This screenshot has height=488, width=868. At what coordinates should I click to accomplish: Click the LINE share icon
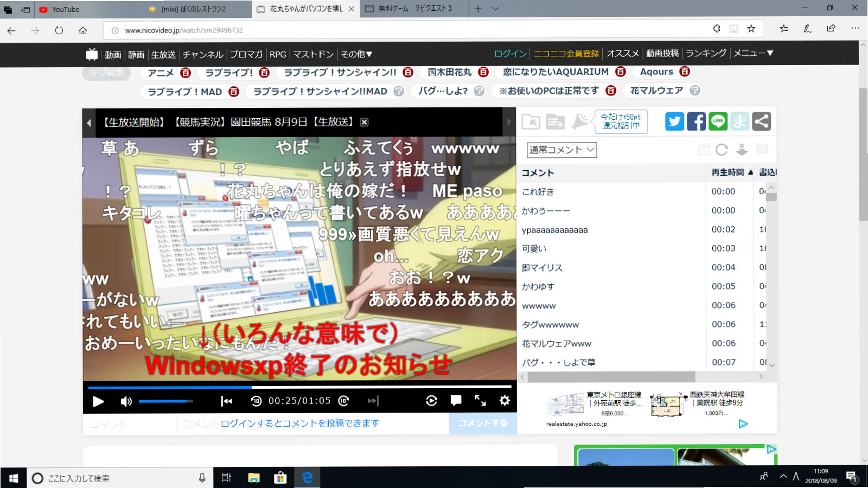point(718,121)
